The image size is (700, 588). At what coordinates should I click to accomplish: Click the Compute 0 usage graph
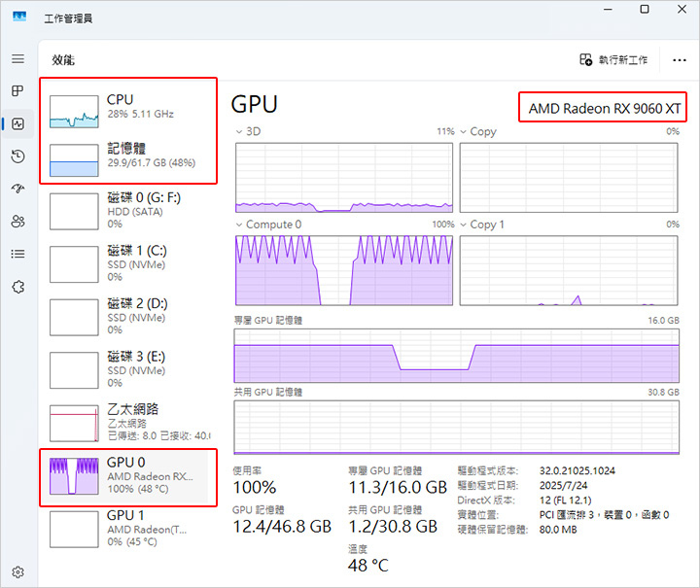(x=344, y=270)
